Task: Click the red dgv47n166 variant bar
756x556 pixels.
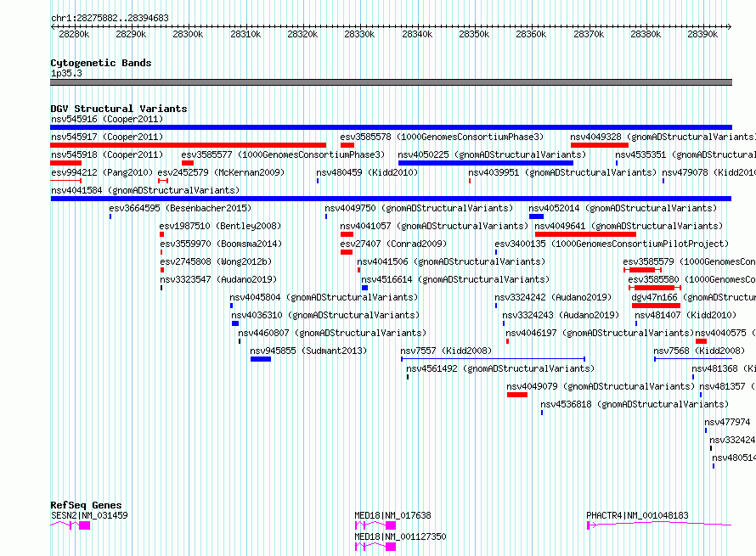Action: pos(656,306)
